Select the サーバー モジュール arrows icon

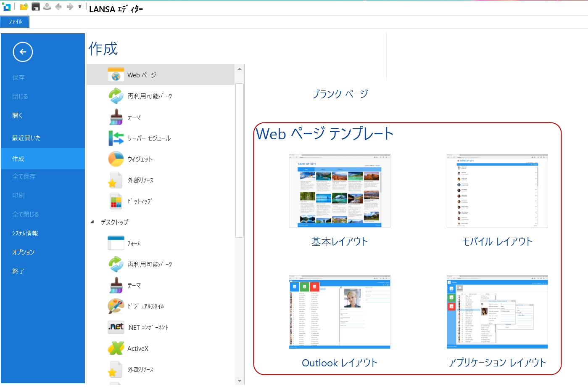click(x=116, y=138)
